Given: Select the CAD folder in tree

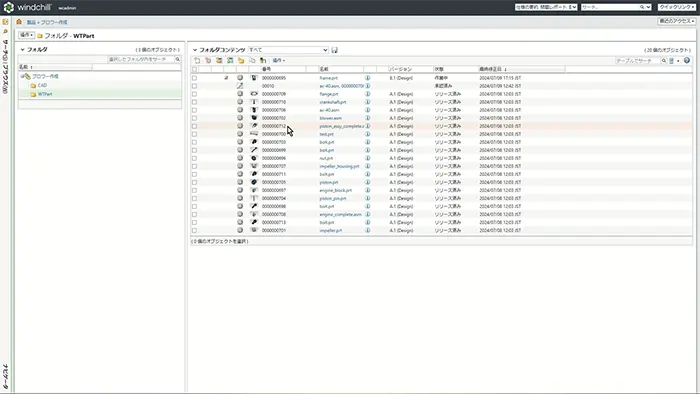Looking at the screenshot, I should pyautogui.click(x=42, y=85).
